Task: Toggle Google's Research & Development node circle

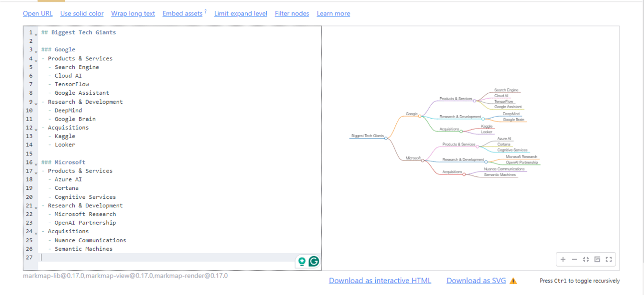Action: [x=483, y=119]
